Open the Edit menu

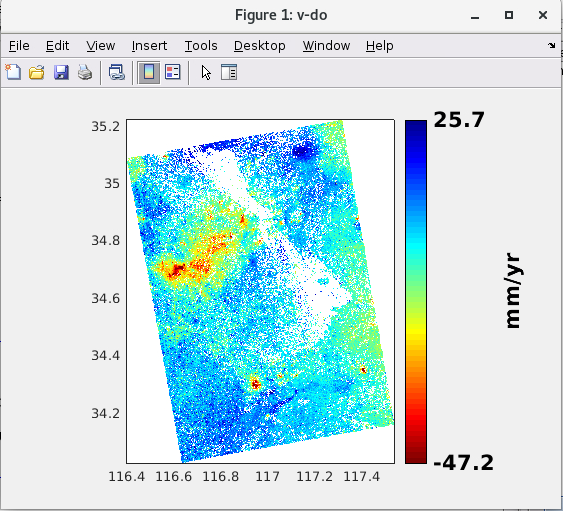pos(57,46)
